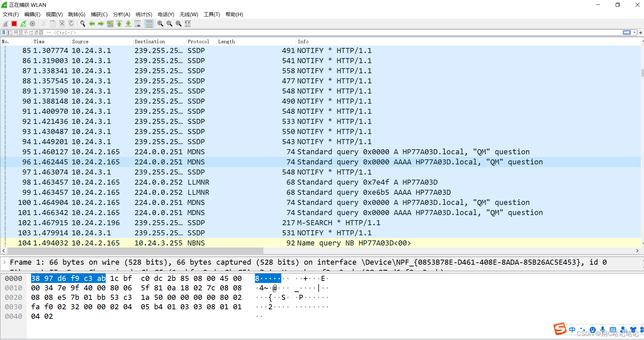
Task: Click hex offset row 0030
Action: (x=14, y=307)
